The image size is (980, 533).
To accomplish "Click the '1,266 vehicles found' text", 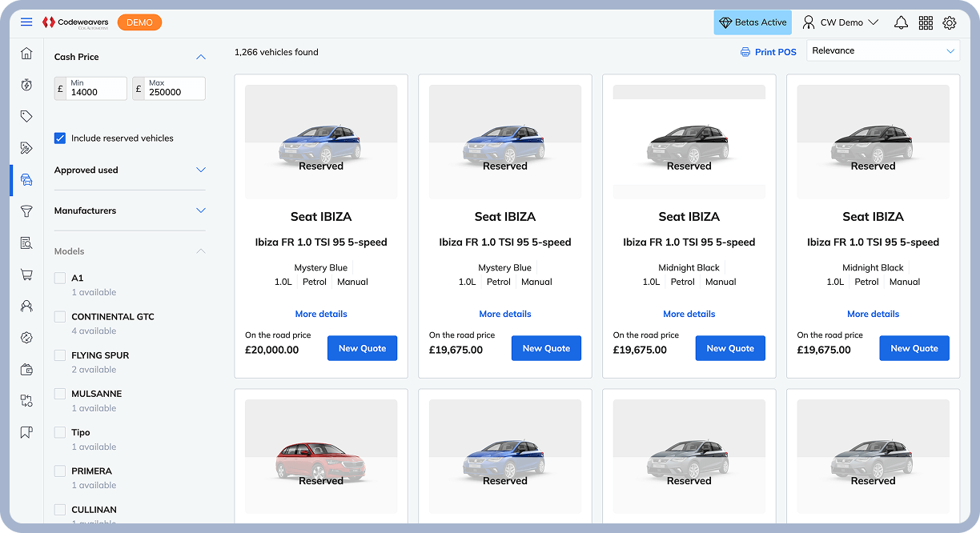I will (x=276, y=52).
